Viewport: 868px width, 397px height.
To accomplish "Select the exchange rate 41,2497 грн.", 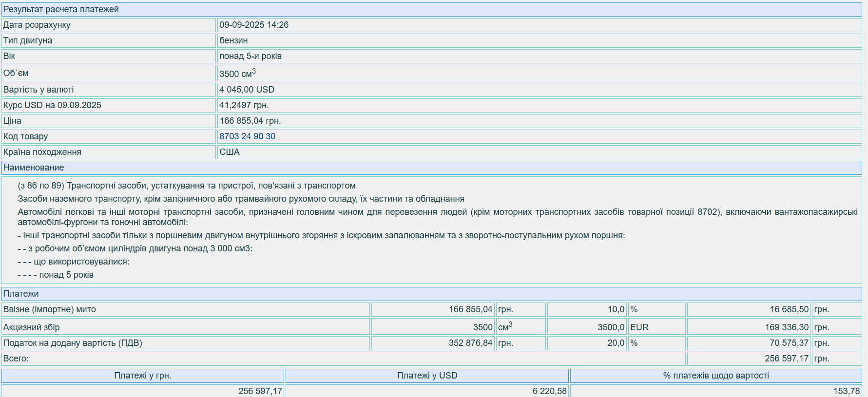I will (244, 105).
